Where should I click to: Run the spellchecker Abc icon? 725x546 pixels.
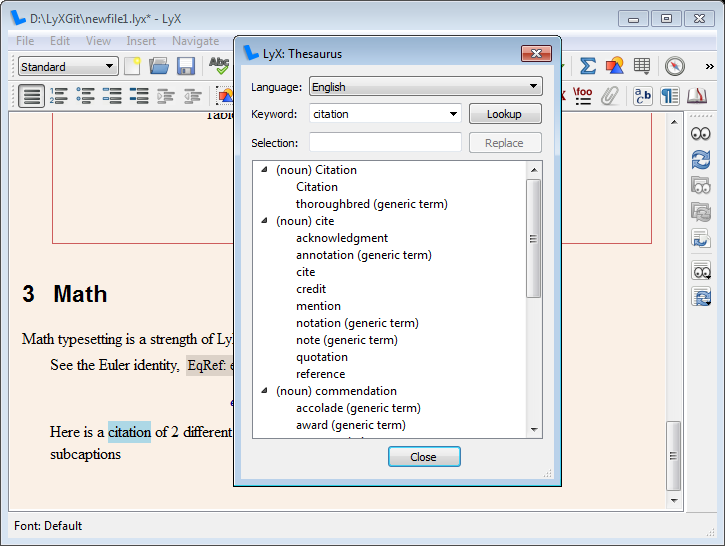(219, 66)
